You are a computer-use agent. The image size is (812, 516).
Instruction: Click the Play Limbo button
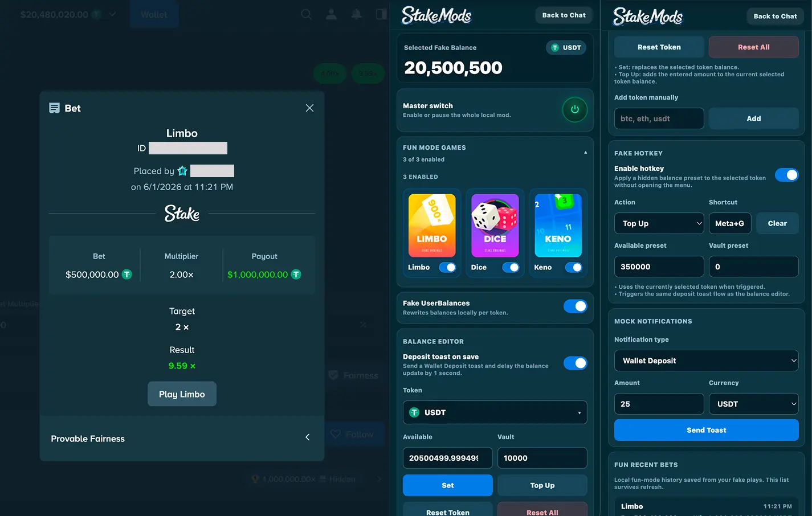click(182, 394)
